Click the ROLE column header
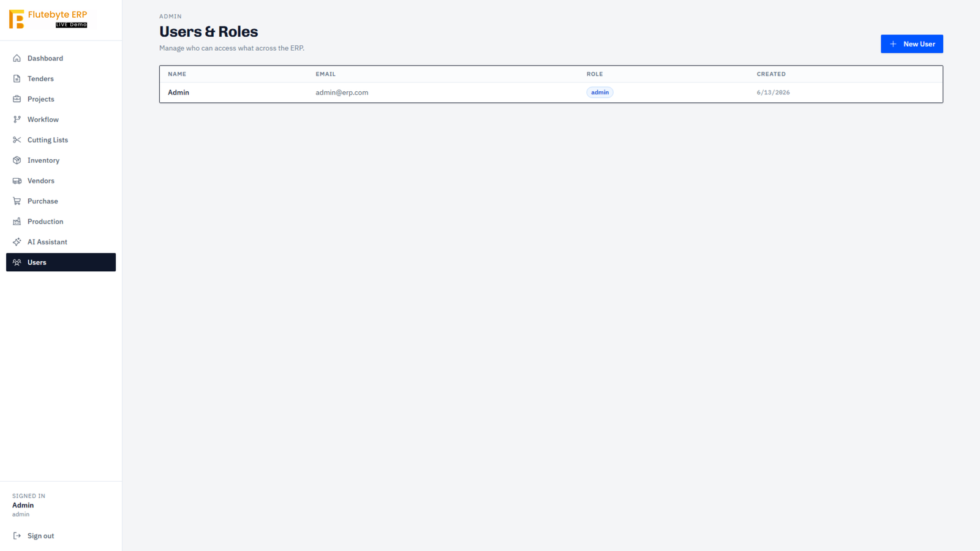Image resolution: width=980 pixels, height=551 pixels. tap(594, 74)
